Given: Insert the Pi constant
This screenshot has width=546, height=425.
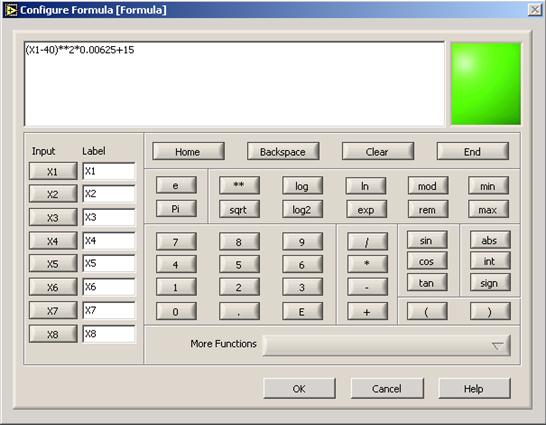Looking at the screenshot, I should pos(176,208).
